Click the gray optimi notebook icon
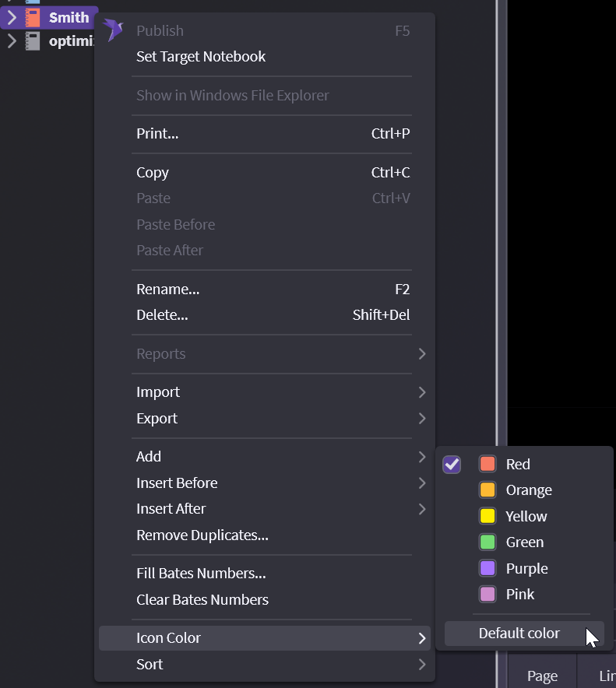Screen dimensions: 616x688 pyautogui.click(x=33, y=40)
